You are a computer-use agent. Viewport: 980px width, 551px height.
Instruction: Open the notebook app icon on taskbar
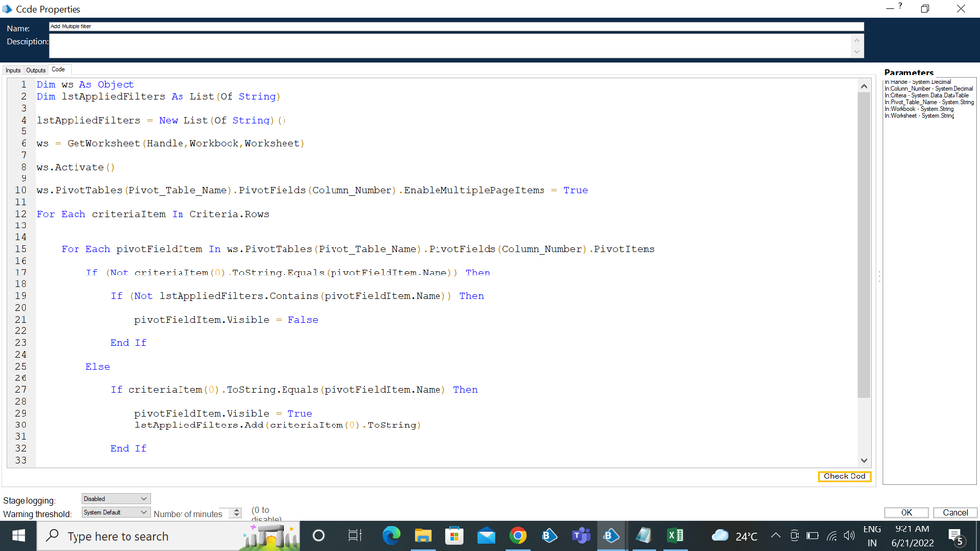(644, 536)
